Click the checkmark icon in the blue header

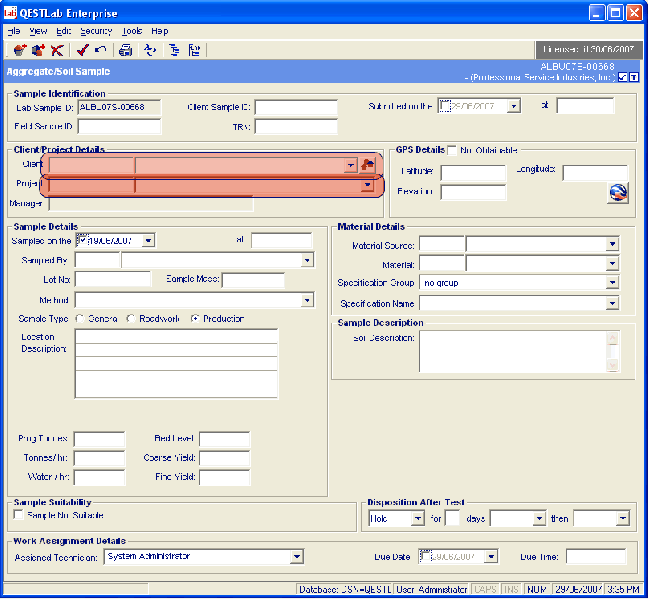pos(623,77)
